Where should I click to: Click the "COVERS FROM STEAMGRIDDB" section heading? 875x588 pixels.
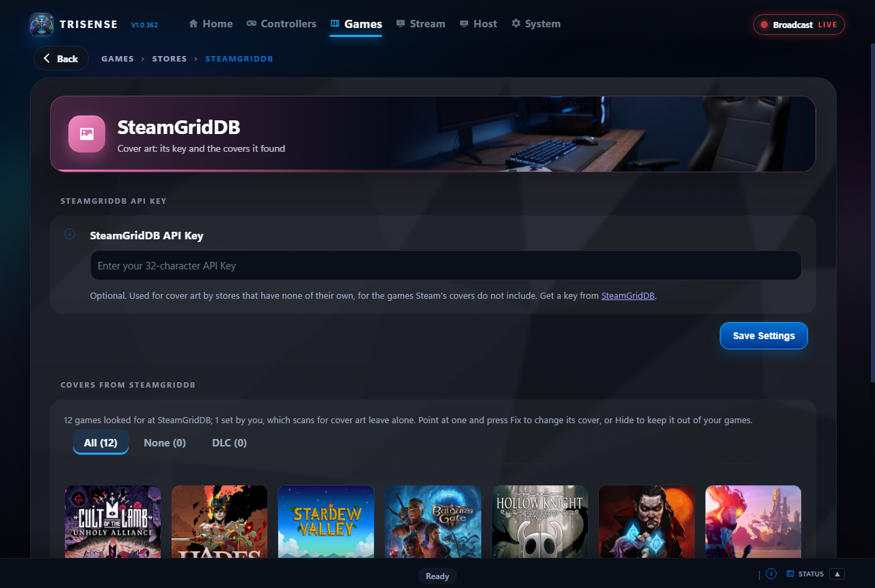128,385
